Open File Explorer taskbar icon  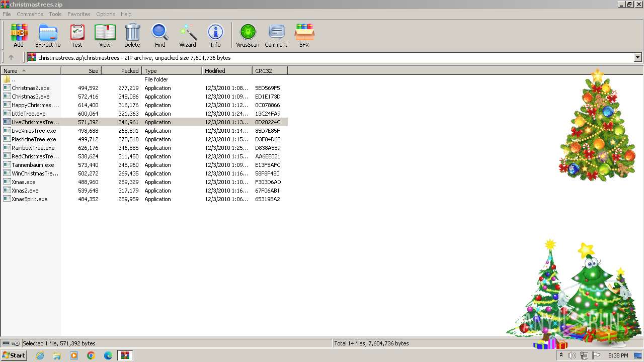57,355
